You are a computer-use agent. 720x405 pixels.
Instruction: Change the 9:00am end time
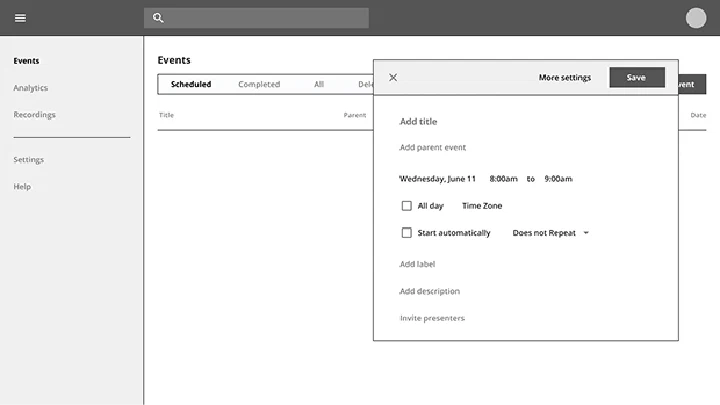pyautogui.click(x=558, y=179)
